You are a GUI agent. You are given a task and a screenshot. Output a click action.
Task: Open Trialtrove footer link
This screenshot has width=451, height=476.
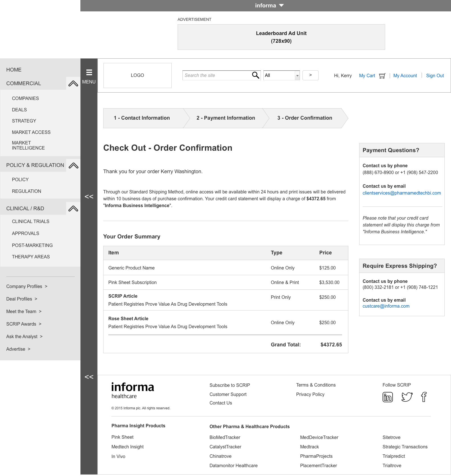[392, 466]
